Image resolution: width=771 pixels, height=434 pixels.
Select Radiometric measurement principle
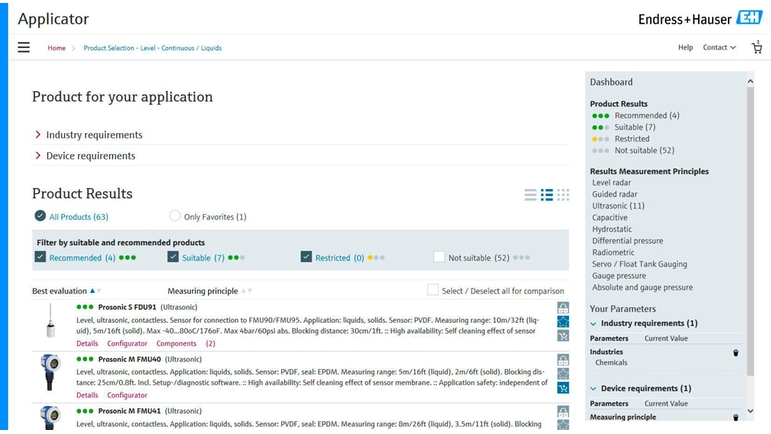[613, 252]
